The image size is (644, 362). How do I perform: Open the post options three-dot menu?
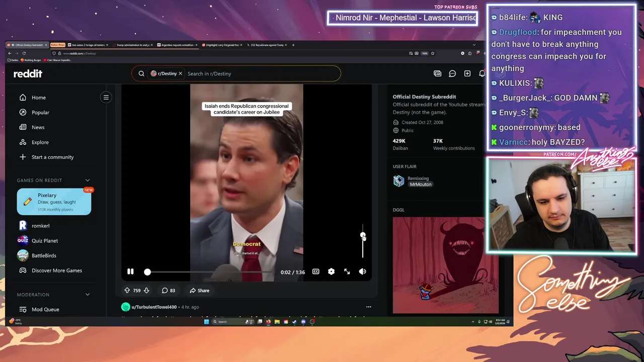point(368,307)
